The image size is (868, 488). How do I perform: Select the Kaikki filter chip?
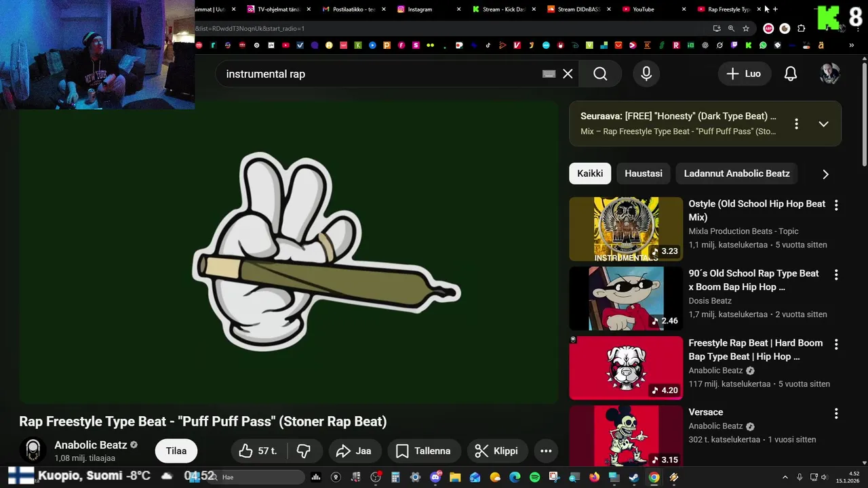pyautogui.click(x=590, y=174)
